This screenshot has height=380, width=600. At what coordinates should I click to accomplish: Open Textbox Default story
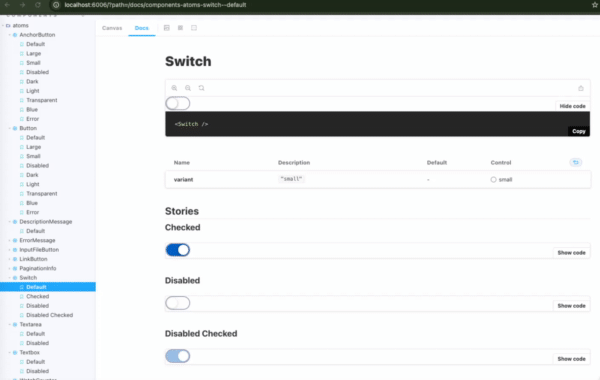(x=36, y=362)
